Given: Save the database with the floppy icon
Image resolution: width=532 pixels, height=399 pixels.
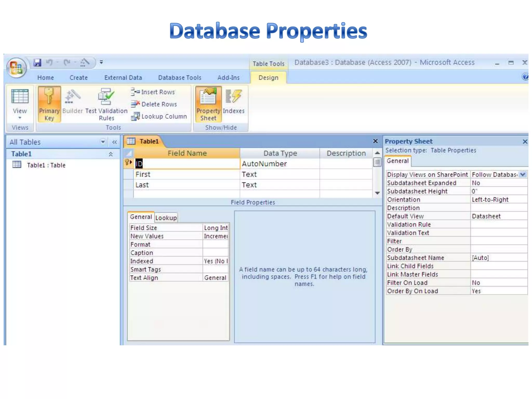Looking at the screenshot, I should tap(37, 62).
